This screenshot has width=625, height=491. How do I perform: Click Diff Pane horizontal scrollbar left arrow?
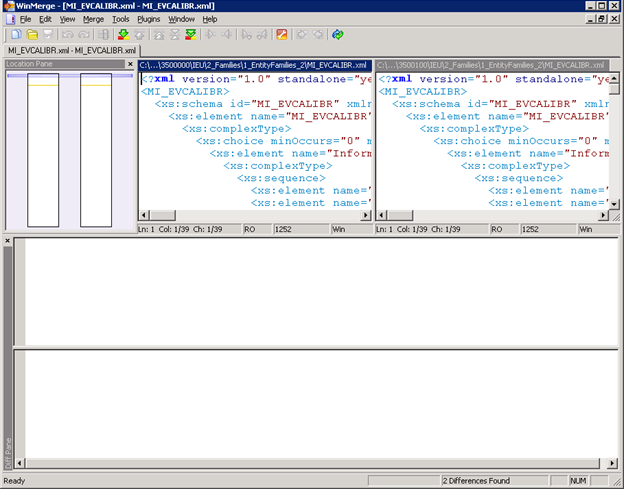pos(20,463)
